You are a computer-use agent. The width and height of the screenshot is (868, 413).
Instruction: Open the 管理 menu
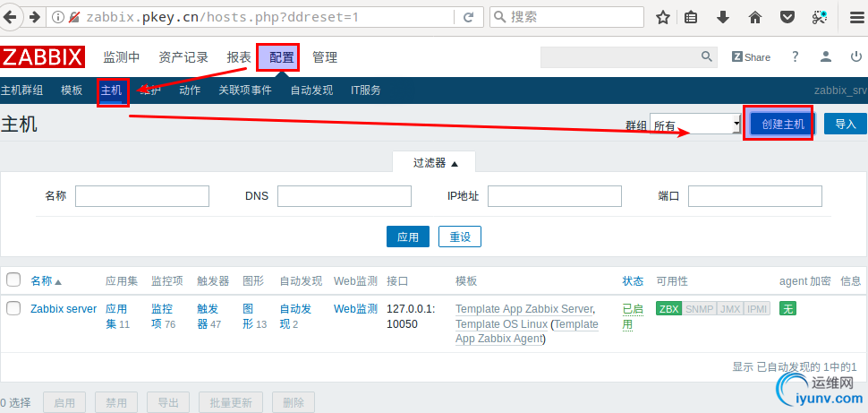click(x=325, y=57)
